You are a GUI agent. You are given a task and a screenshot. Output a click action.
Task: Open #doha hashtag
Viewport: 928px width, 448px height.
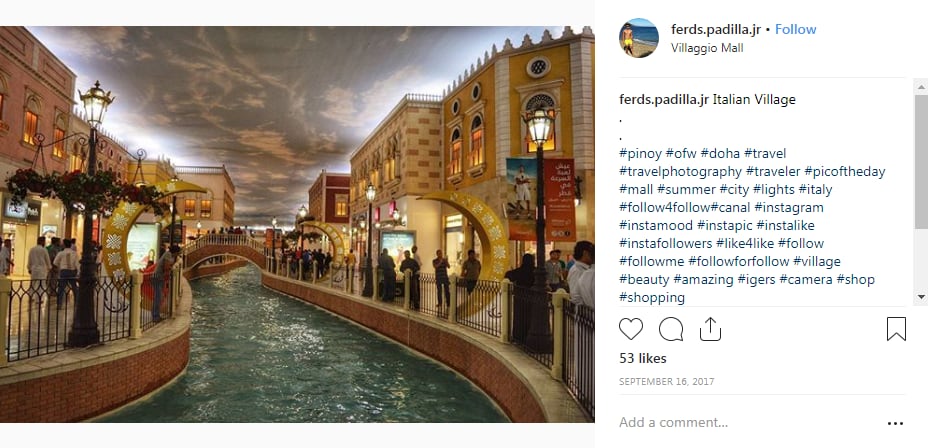720,153
